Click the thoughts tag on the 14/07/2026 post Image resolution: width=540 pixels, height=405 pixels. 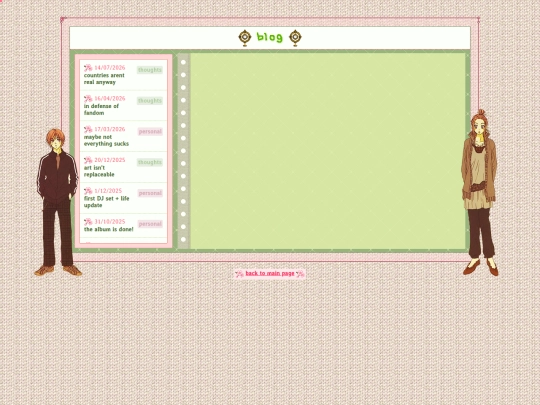click(150, 70)
